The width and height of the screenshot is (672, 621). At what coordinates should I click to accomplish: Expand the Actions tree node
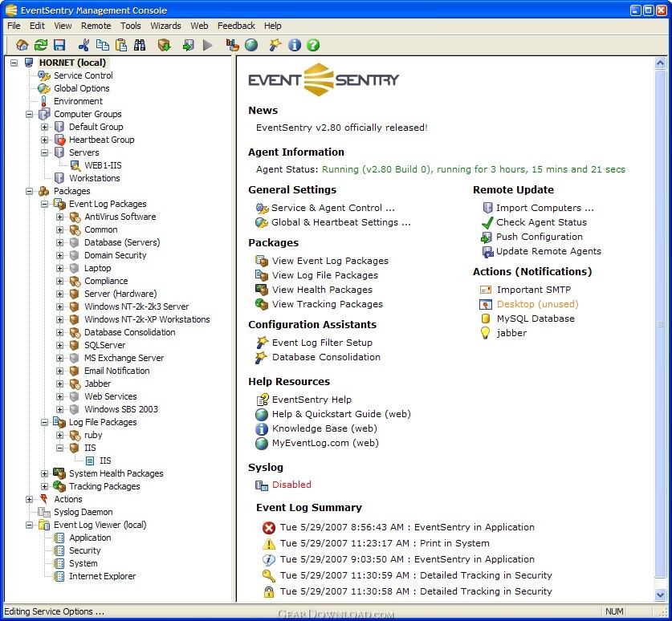pyautogui.click(x=29, y=499)
